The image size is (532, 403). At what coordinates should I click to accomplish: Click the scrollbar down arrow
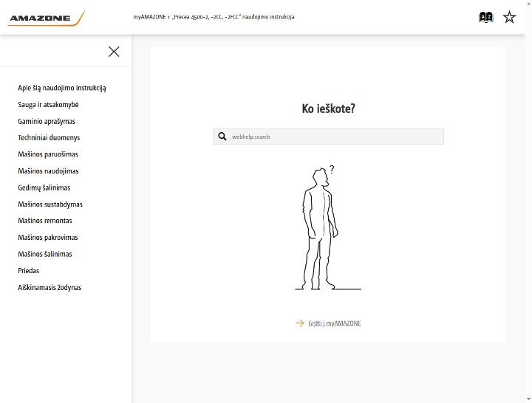[528, 399]
